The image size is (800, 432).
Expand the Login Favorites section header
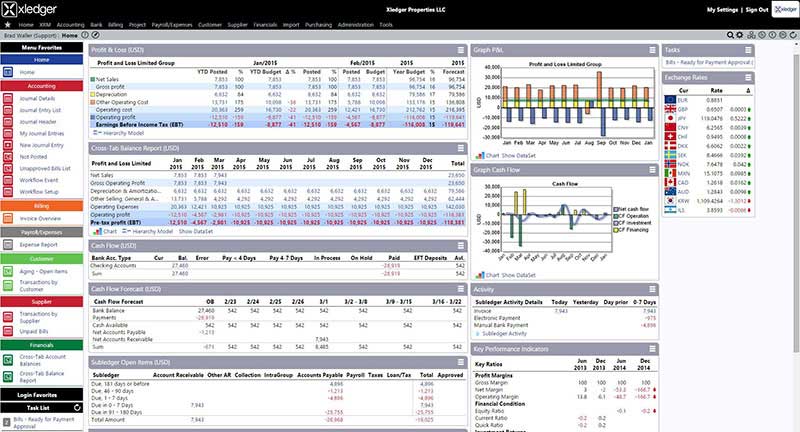coord(42,395)
